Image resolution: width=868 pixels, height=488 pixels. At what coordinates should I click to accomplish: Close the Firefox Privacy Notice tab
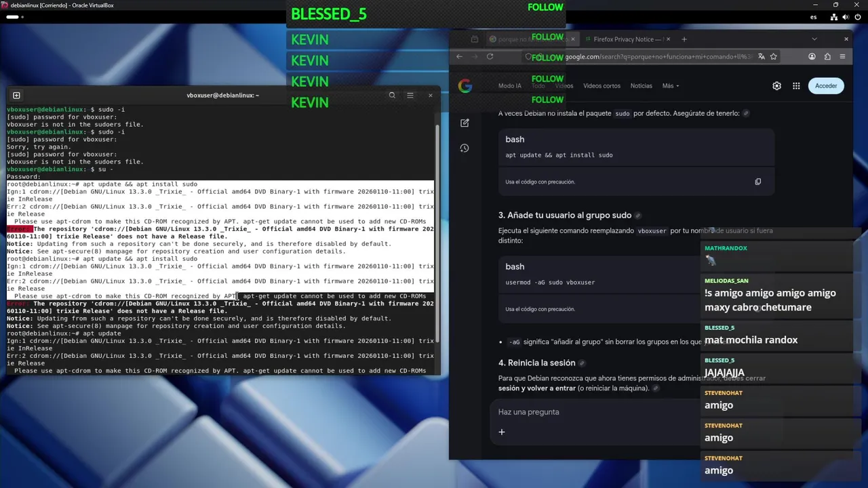pos(668,39)
